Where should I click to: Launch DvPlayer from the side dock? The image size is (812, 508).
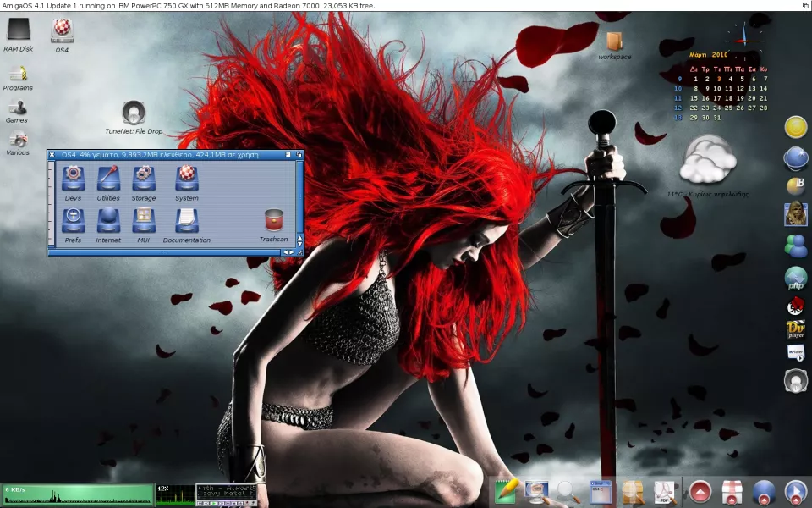click(x=795, y=329)
